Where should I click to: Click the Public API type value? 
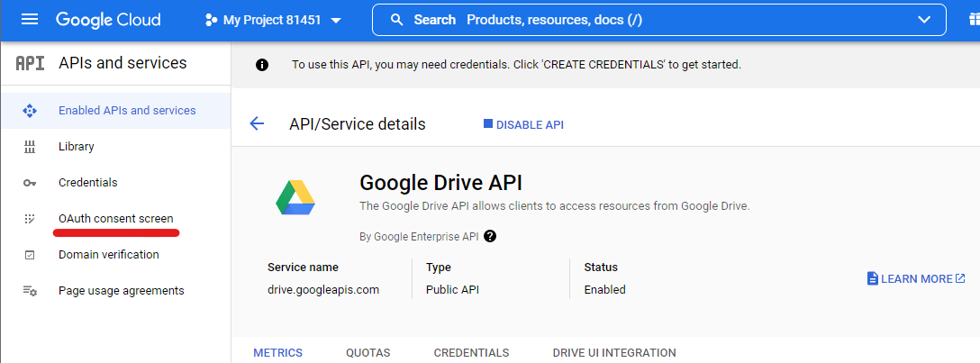pos(452,290)
